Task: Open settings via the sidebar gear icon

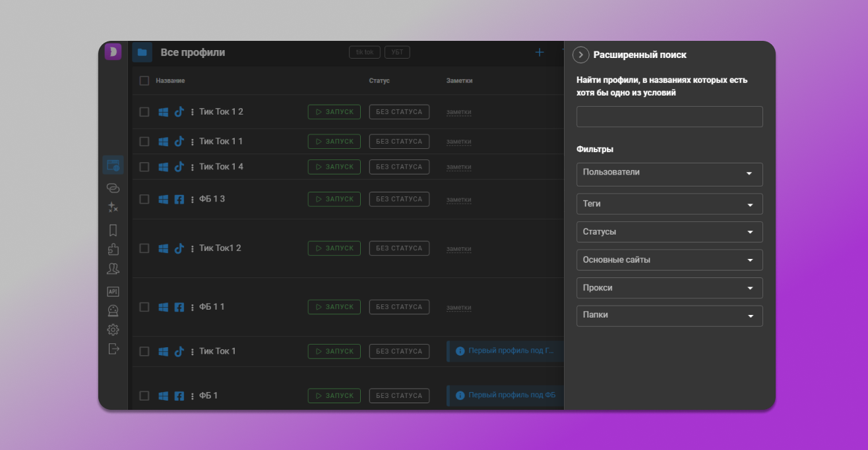Action: (113, 329)
